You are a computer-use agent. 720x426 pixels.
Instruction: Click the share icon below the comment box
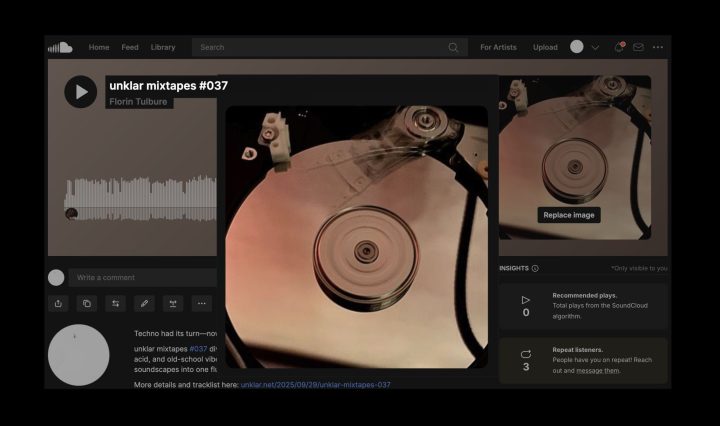click(x=58, y=303)
